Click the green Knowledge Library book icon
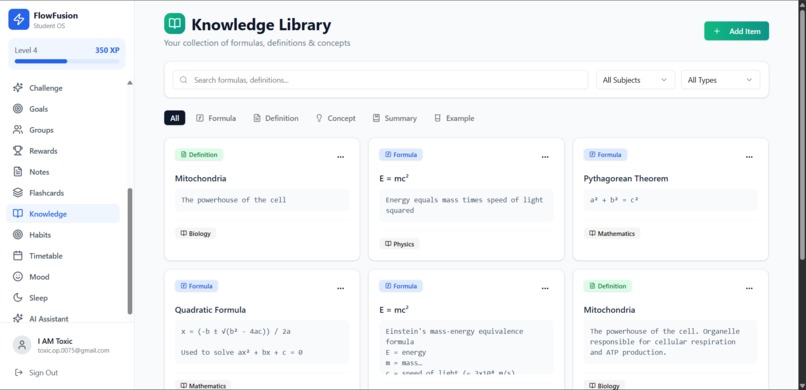 [x=175, y=24]
